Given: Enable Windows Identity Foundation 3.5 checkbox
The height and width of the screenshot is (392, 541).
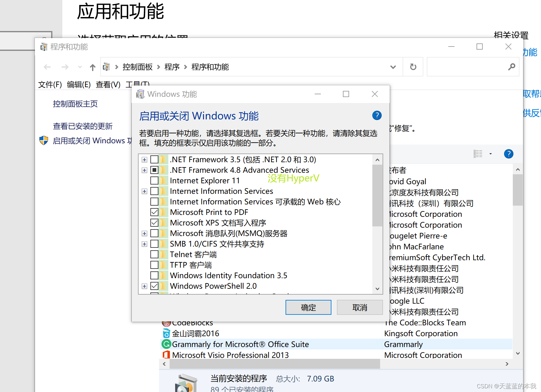Looking at the screenshot, I should click(x=154, y=275).
